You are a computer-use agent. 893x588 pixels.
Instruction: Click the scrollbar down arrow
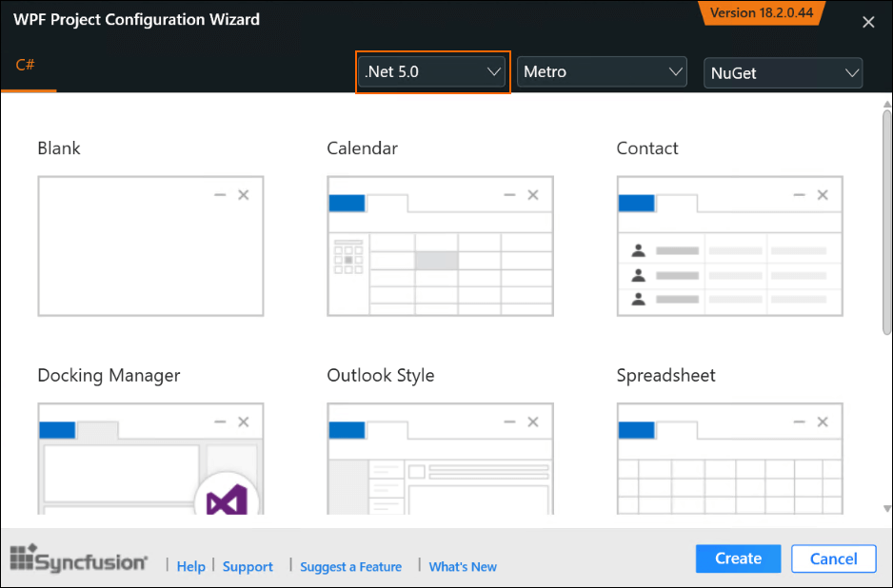(x=886, y=509)
